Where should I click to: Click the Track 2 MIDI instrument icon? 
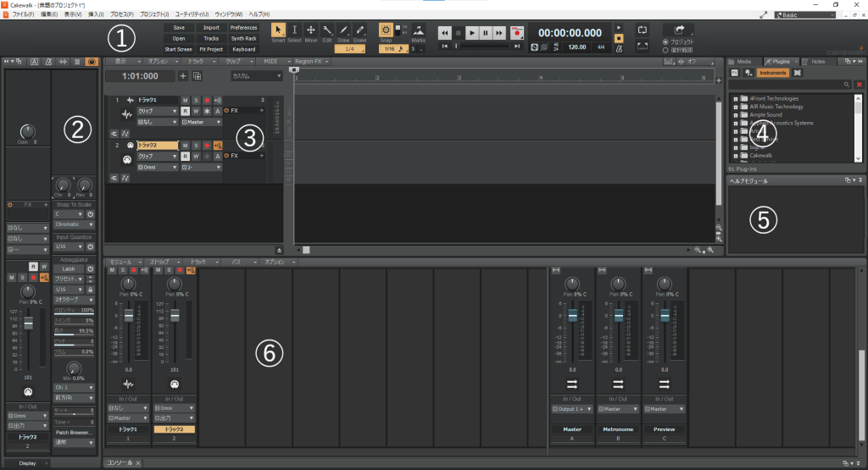tap(127, 160)
